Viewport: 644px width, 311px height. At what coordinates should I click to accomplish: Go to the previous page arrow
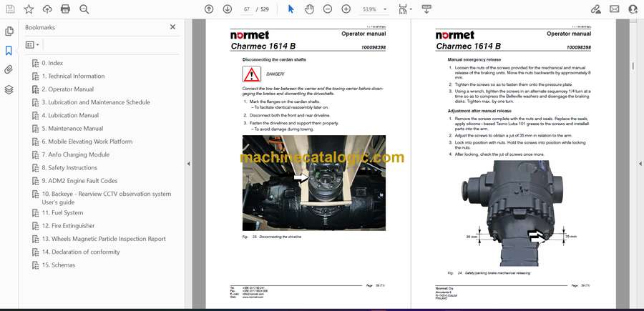pos(209,9)
